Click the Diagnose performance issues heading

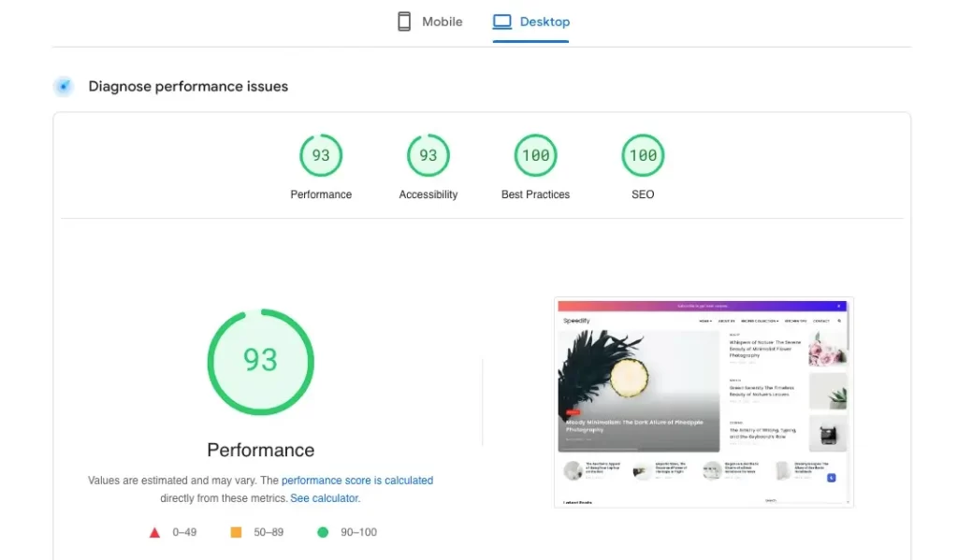click(x=188, y=86)
